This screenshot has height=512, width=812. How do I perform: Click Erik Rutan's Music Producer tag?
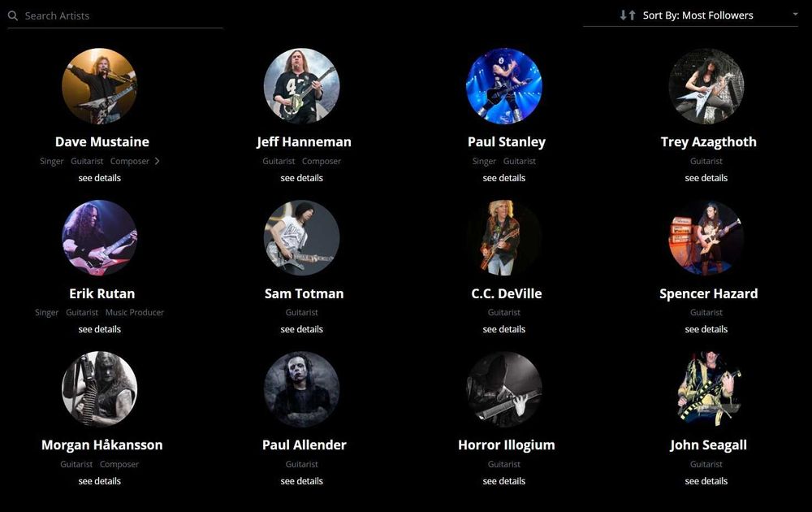click(x=135, y=313)
